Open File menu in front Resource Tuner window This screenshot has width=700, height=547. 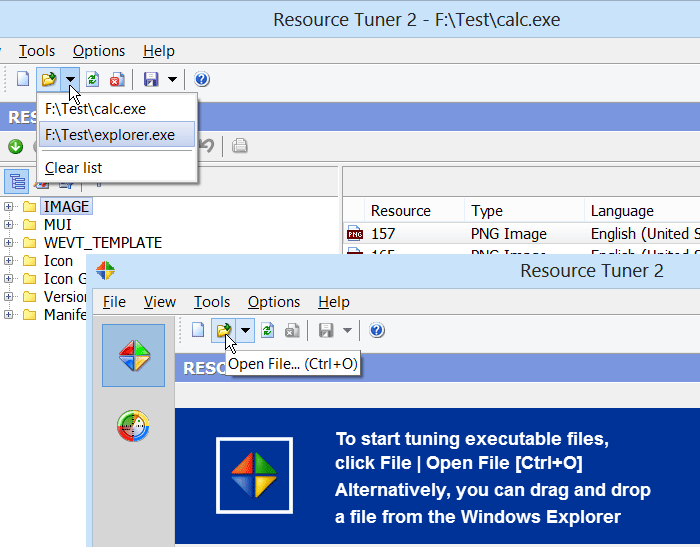[x=114, y=302]
